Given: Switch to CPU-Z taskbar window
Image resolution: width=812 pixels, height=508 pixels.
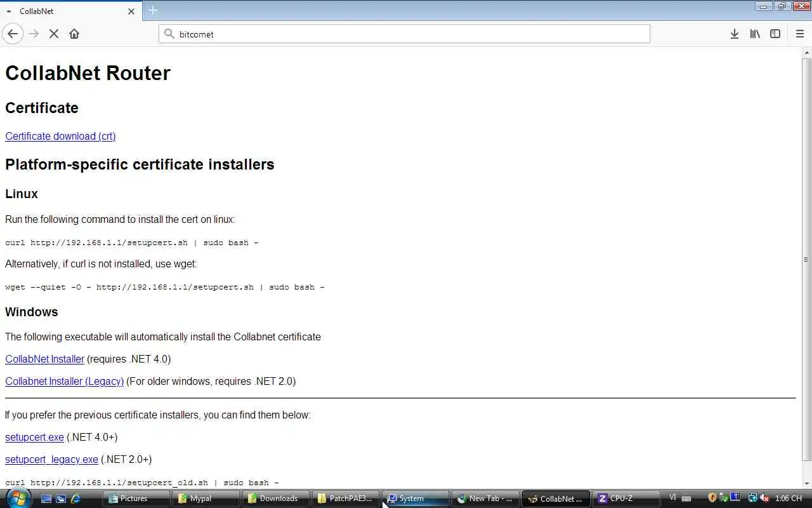Looking at the screenshot, I should (x=625, y=498).
